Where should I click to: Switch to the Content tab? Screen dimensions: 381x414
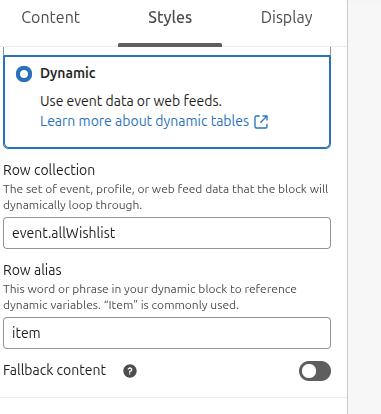(51, 17)
